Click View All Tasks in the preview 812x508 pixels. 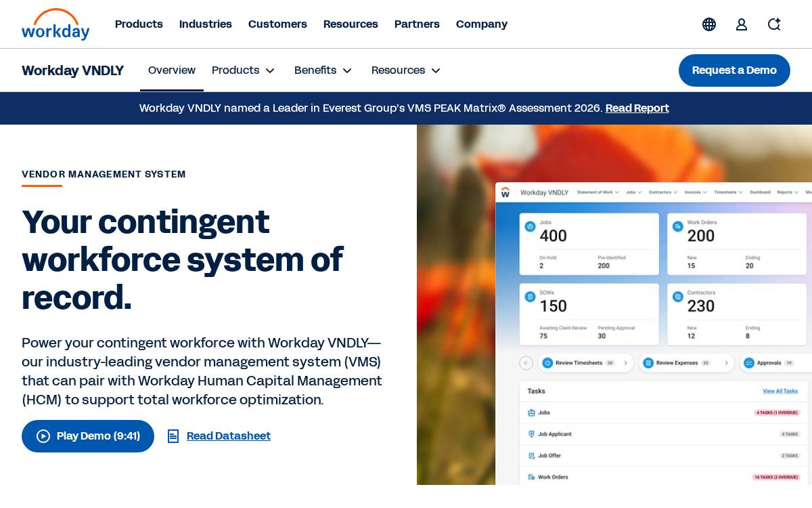coord(780,391)
